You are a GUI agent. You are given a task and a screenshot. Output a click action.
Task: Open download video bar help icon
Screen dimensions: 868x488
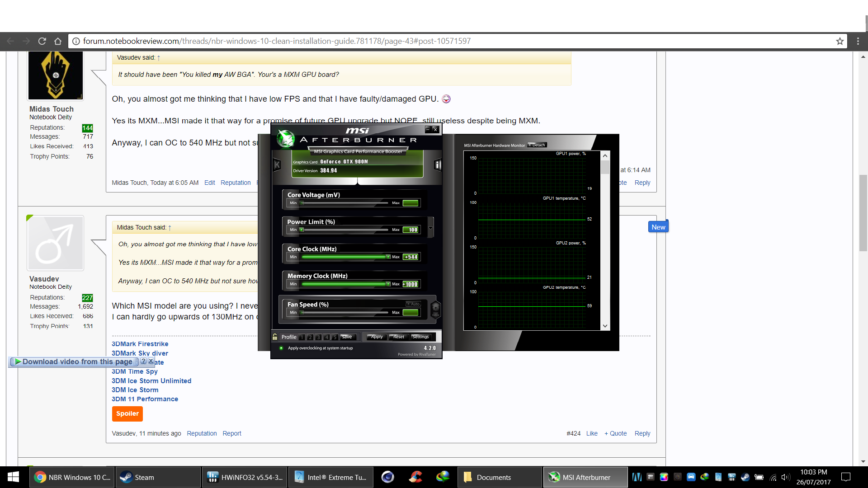click(x=143, y=361)
